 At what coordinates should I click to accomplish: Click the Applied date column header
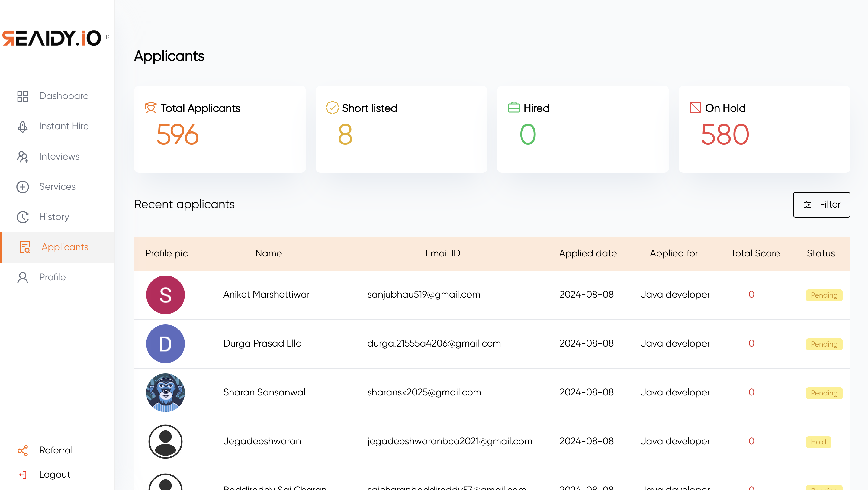[588, 253]
